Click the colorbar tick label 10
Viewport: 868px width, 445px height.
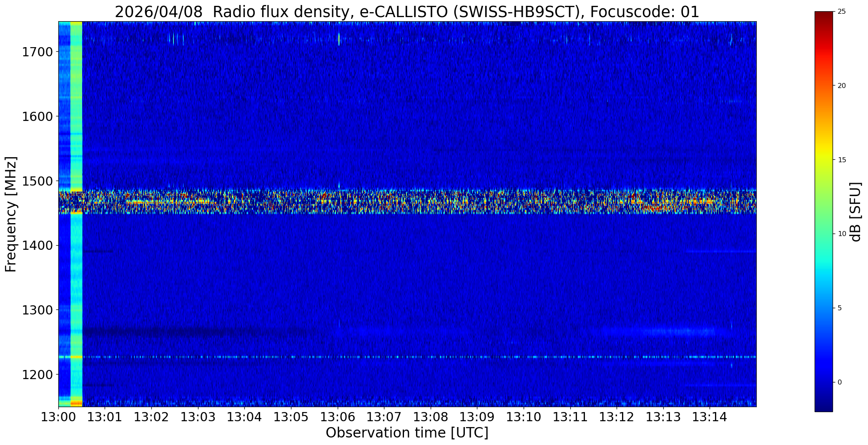(842, 234)
